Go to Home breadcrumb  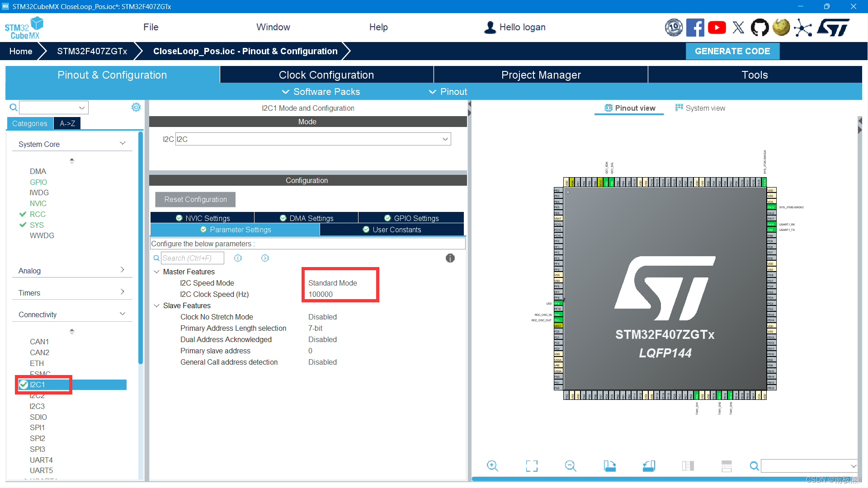pos(21,51)
